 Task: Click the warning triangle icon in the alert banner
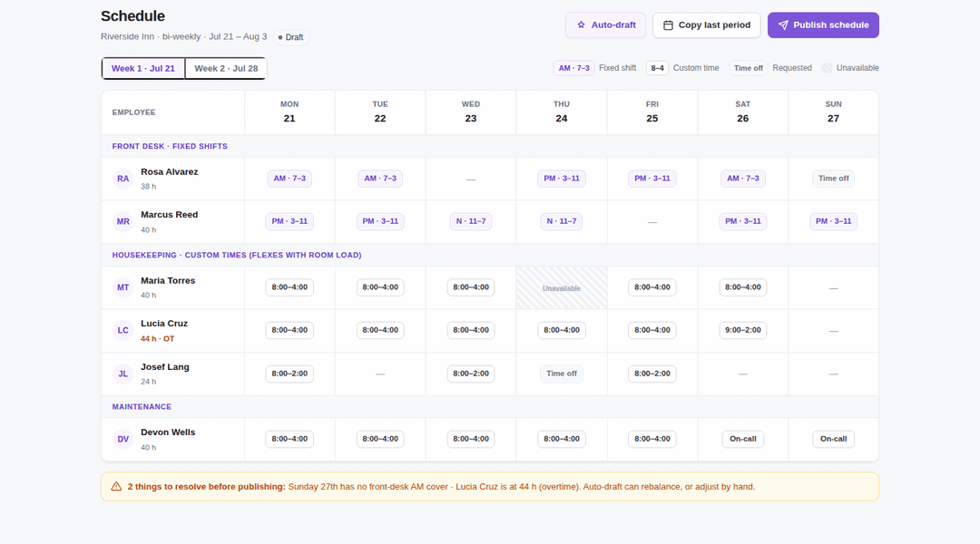pyautogui.click(x=116, y=487)
